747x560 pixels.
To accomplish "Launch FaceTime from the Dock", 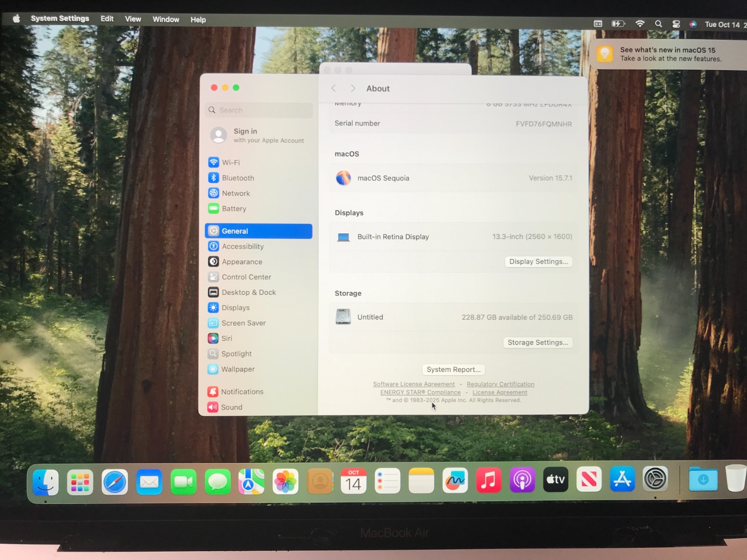I will 183,482.
